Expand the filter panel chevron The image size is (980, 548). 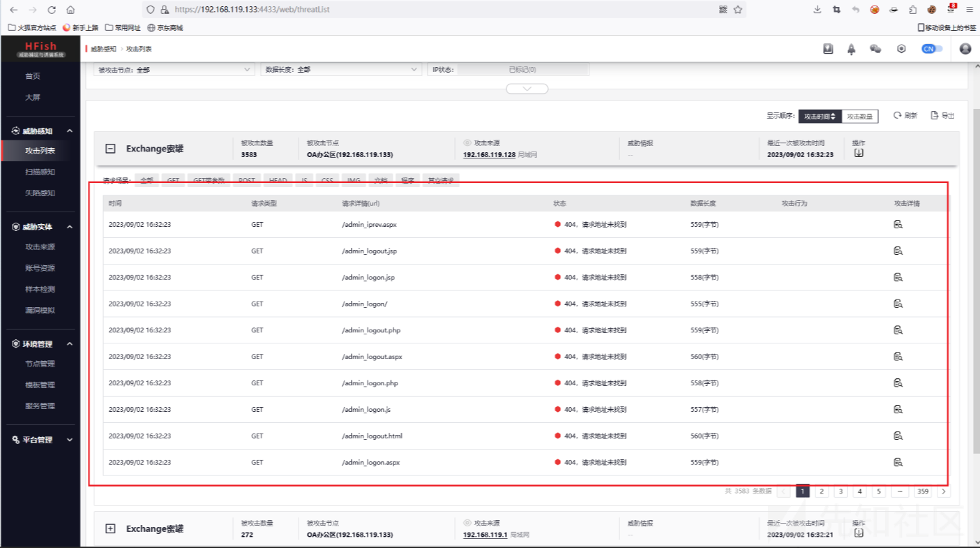click(x=527, y=89)
